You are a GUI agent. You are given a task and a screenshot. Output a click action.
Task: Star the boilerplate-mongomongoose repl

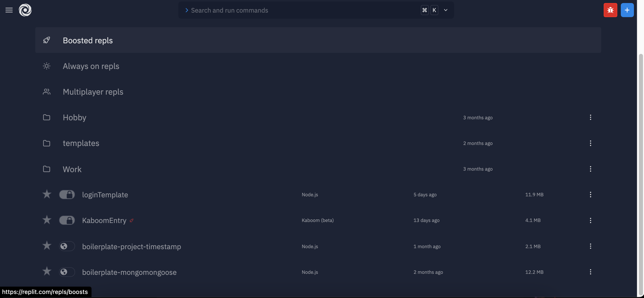click(47, 271)
